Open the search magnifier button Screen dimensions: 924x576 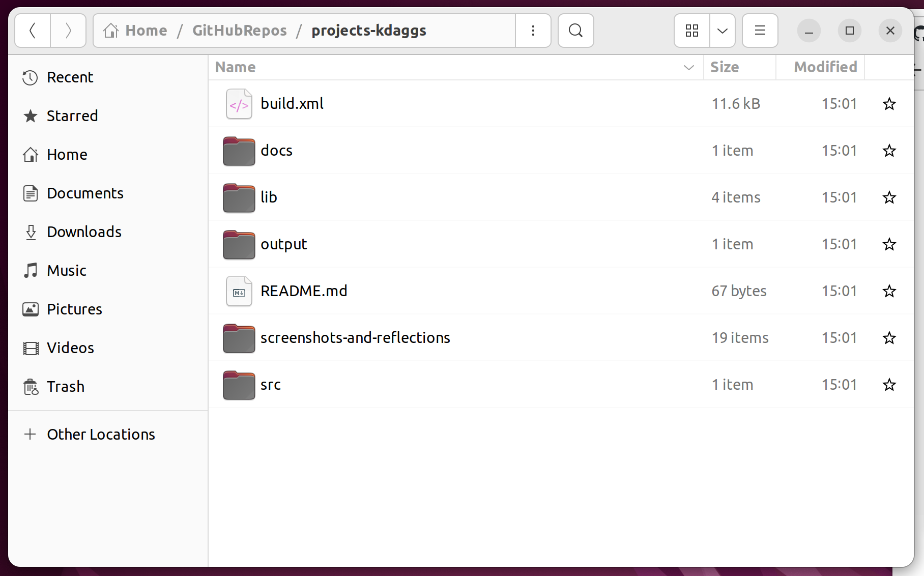[575, 31]
